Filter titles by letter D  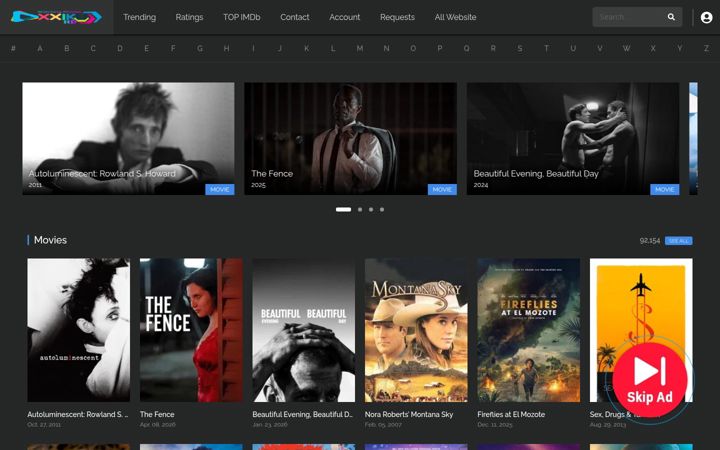pos(120,48)
